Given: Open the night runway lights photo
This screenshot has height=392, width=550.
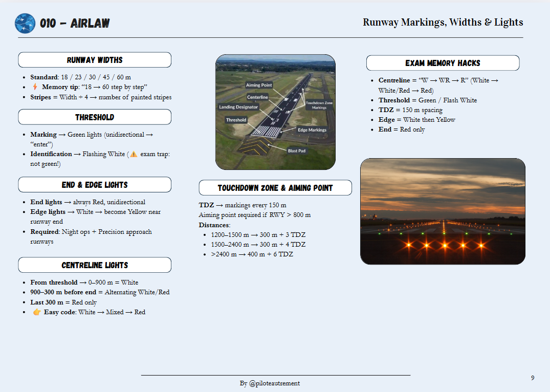Looking at the screenshot, I should (443, 211).
